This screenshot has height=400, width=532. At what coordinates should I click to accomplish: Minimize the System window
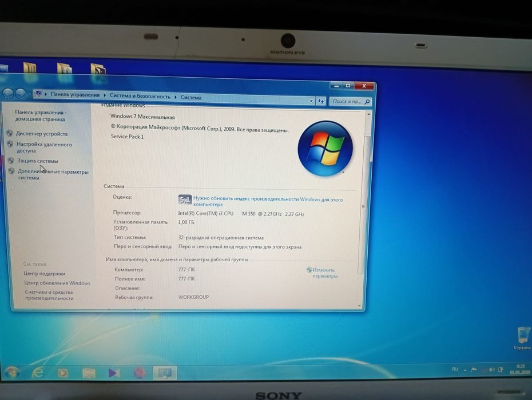point(336,86)
